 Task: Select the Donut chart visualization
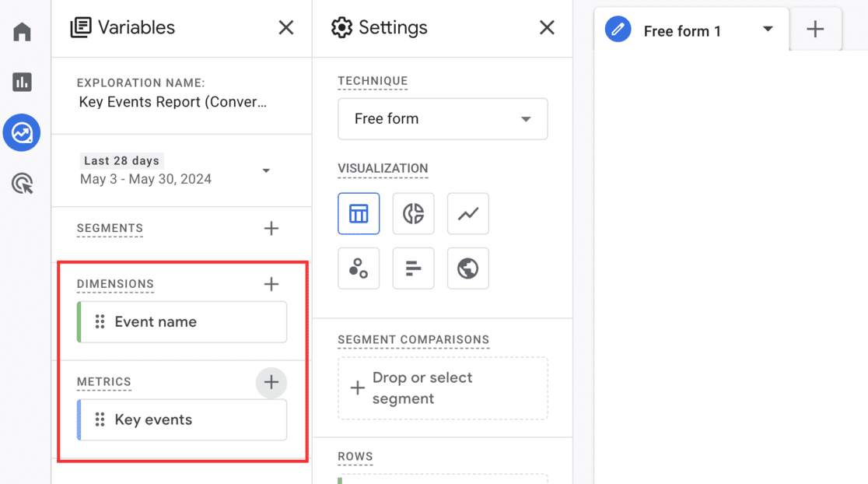pyautogui.click(x=413, y=214)
